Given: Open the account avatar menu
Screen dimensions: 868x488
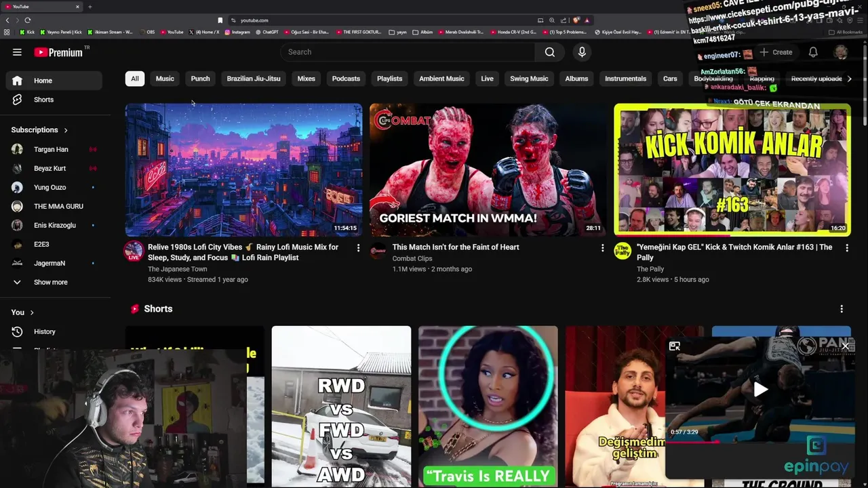Looking at the screenshot, I should (841, 52).
